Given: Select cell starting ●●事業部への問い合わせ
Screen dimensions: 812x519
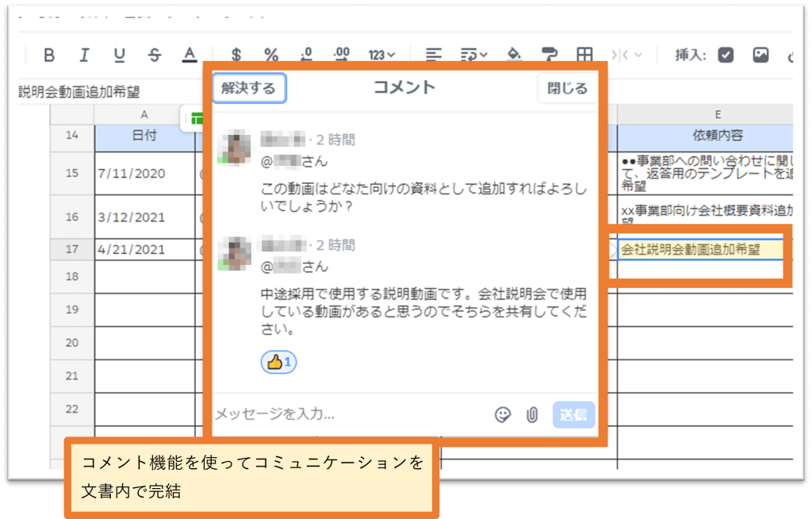Looking at the screenshot, I should pyautogui.click(x=705, y=173).
